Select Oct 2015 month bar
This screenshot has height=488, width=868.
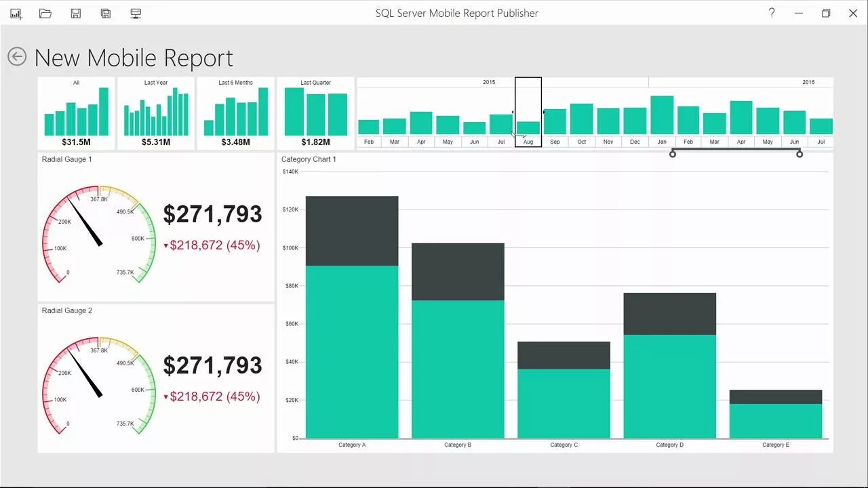tap(581, 119)
